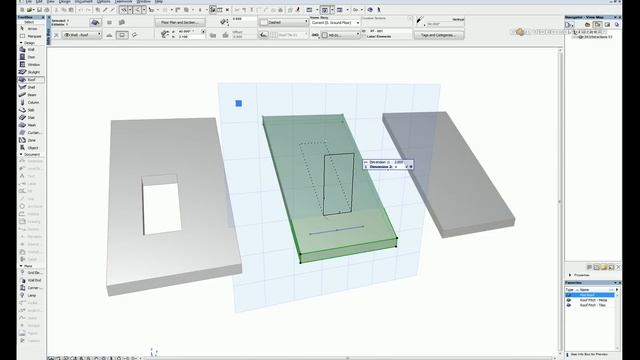Select the Roof Pitch - Tiles favorite
Image resolution: width=640 pixels, height=360 pixels.
[593, 305]
